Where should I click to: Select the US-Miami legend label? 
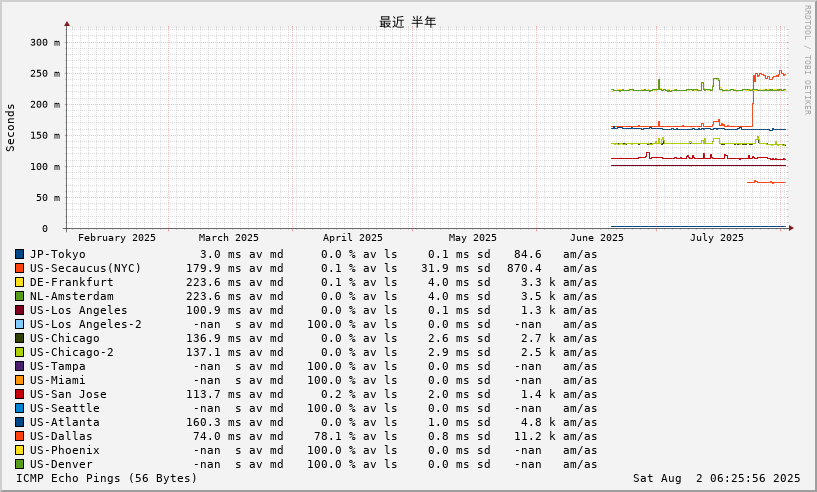click(57, 380)
